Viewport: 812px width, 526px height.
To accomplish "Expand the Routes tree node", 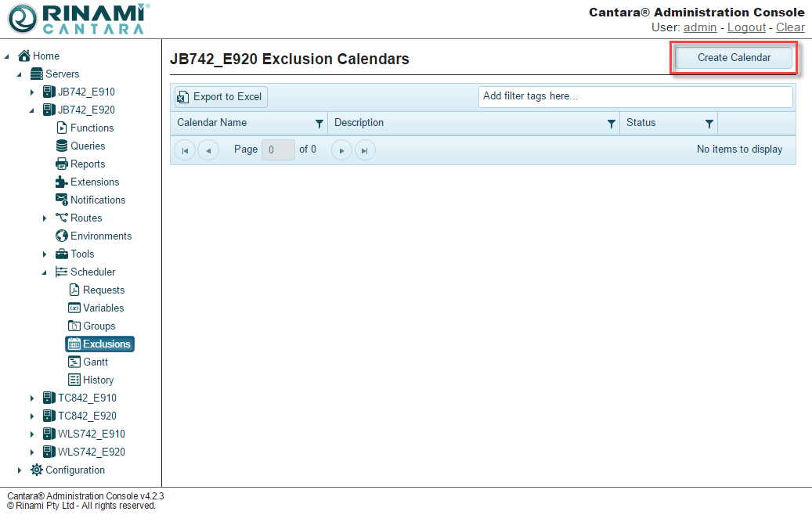I will (45, 218).
